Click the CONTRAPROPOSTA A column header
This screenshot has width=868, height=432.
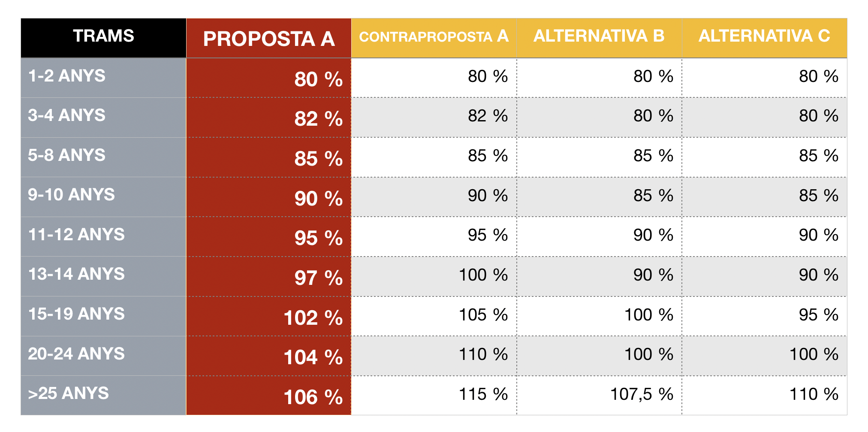coord(434,37)
